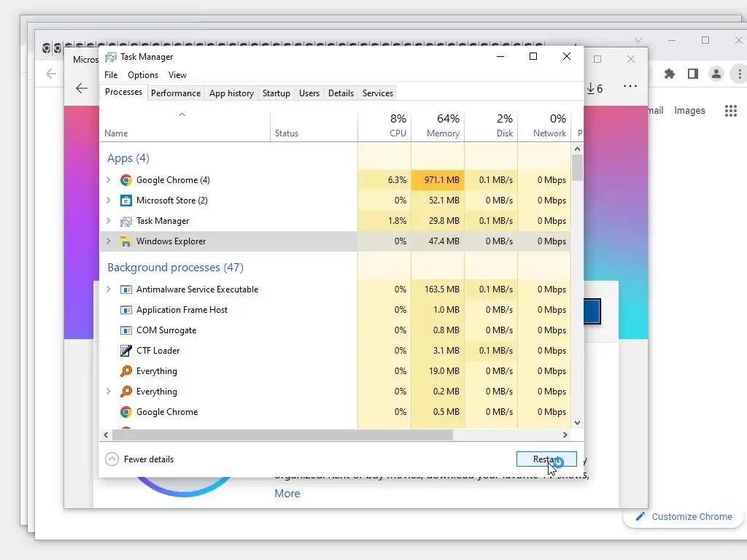747x560 pixels.
Task: Select the Processes tab
Action: 123,92
